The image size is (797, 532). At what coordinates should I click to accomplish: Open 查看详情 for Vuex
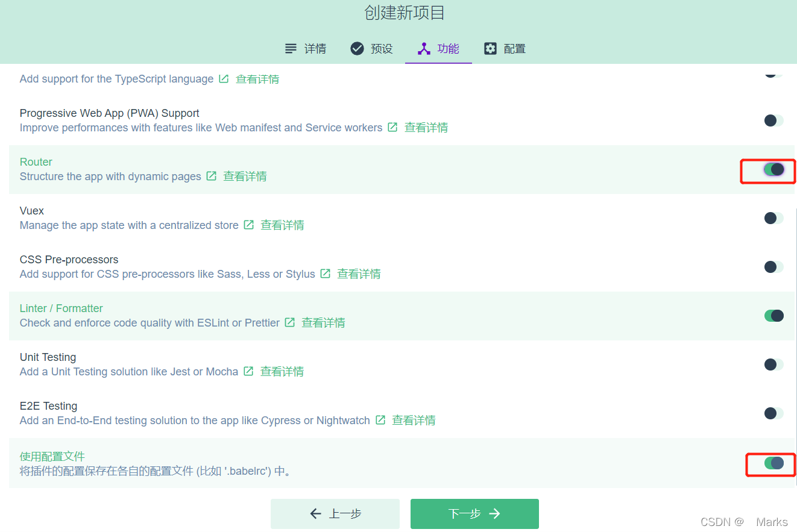tap(282, 225)
